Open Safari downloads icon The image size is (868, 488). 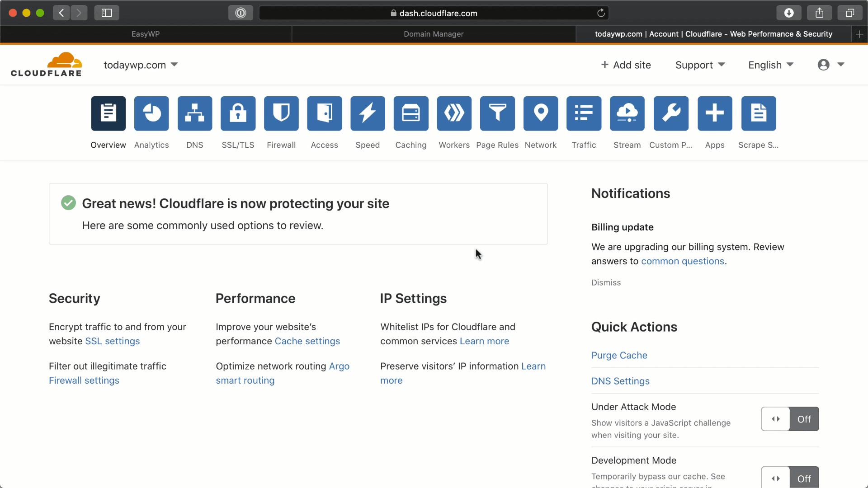(789, 13)
